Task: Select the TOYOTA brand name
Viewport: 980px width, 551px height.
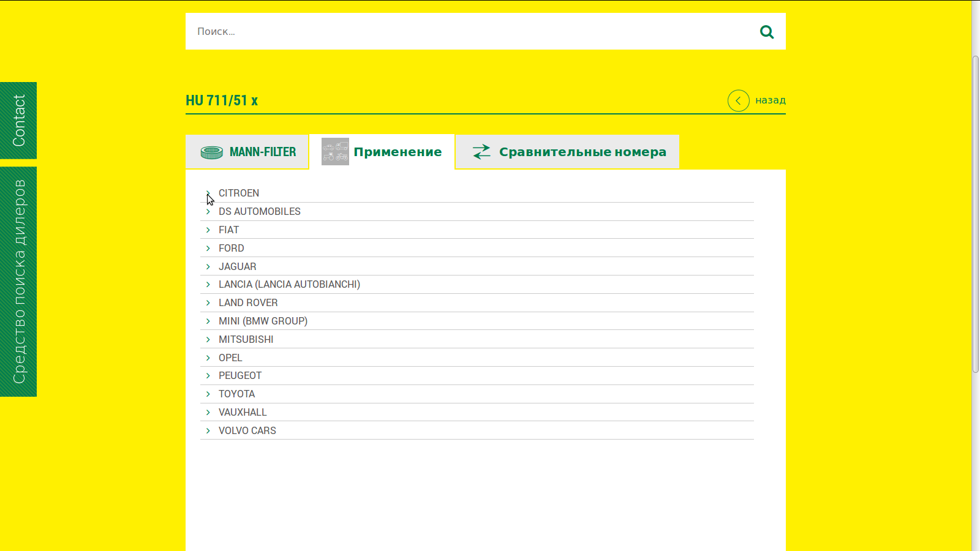Action: (237, 394)
